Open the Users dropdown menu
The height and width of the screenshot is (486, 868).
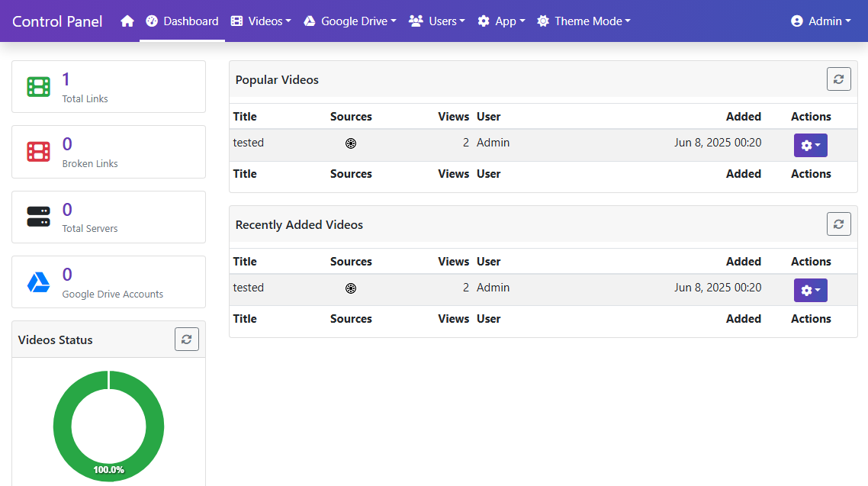coord(437,21)
